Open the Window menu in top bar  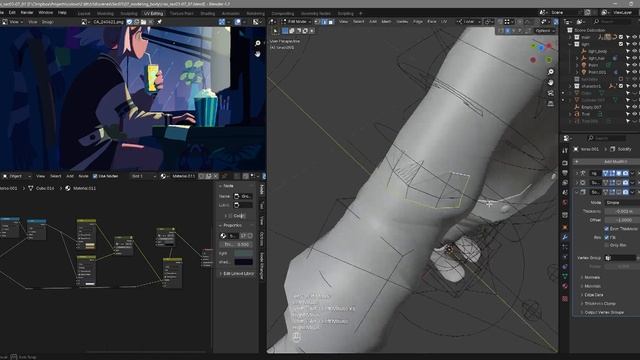coord(46,13)
